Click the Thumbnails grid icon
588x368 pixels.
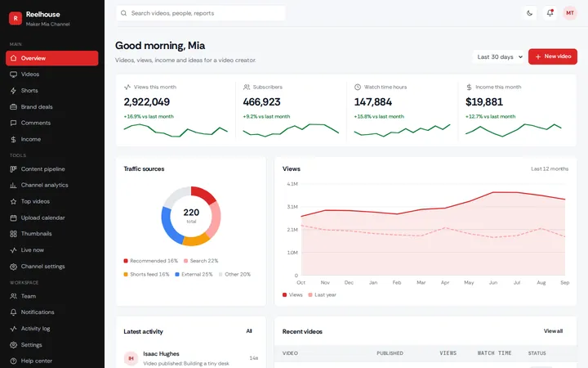click(x=14, y=234)
